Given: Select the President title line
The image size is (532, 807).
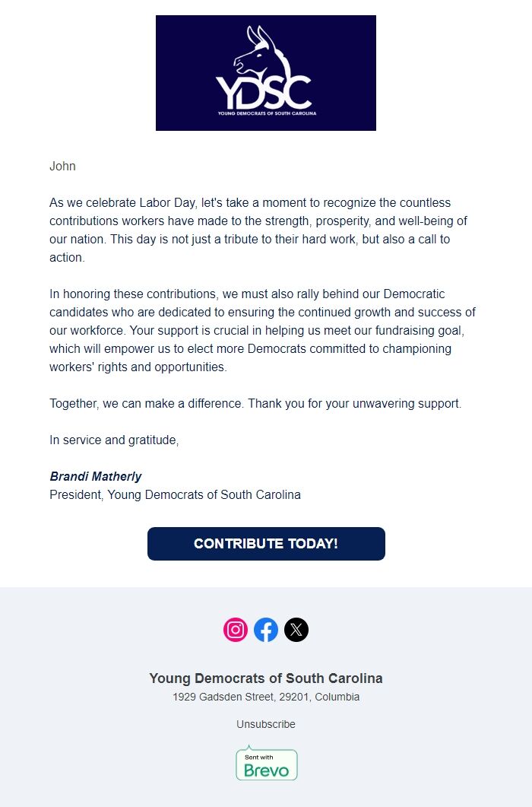Looking at the screenshot, I should point(175,494).
